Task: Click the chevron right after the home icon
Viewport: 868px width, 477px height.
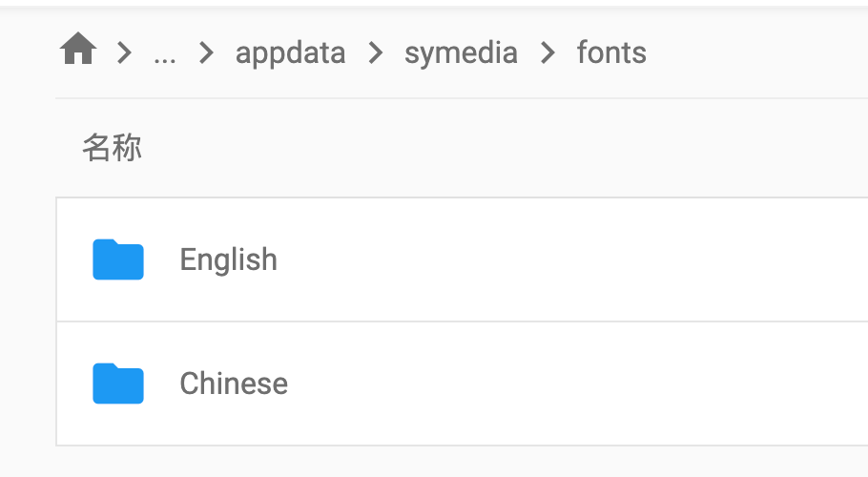Action: point(125,53)
